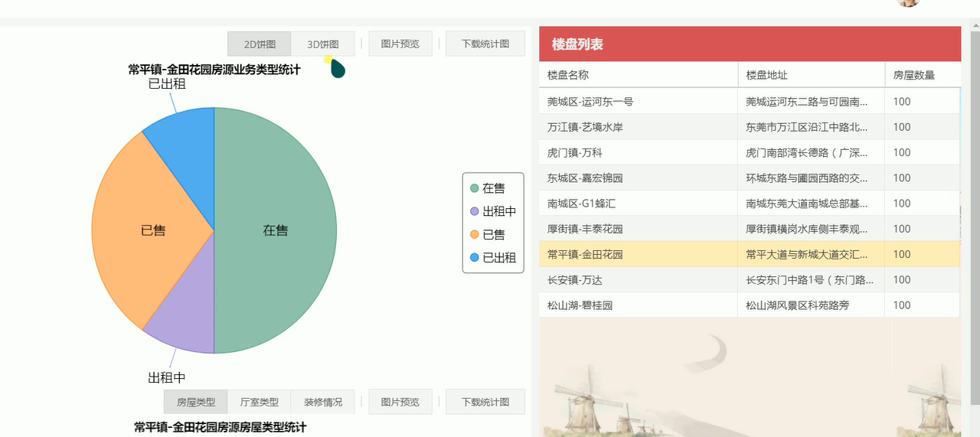The image size is (980, 437).
Task: Switch to the 3D饼图 view
Action: tap(323, 44)
